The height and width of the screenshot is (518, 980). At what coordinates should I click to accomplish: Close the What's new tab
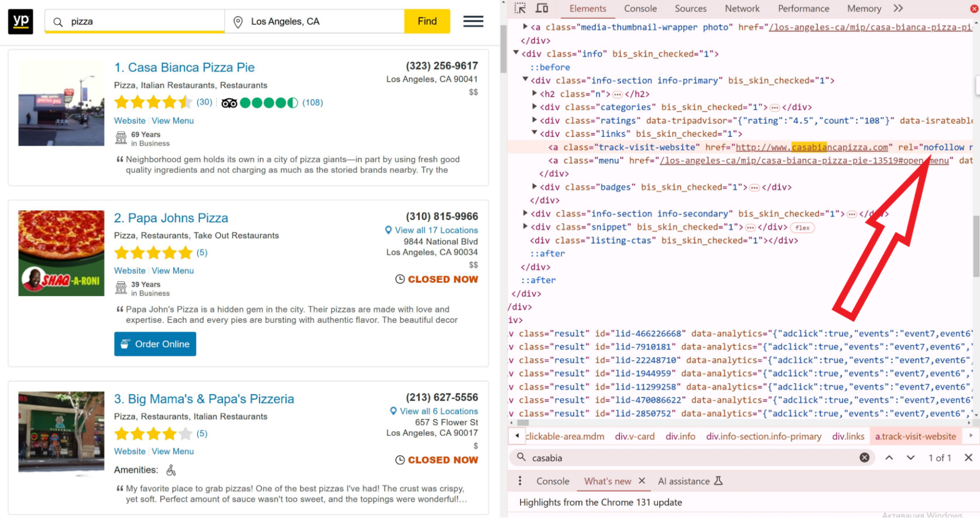pyautogui.click(x=642, y=481)
